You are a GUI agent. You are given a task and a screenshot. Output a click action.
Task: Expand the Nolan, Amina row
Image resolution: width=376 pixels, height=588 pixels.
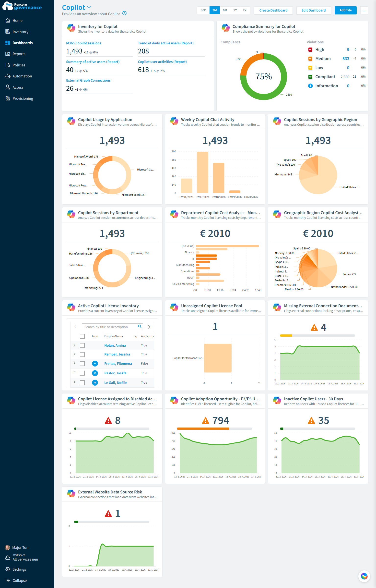pos(74,345)
